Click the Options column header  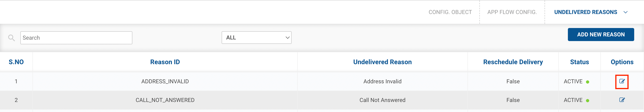(x=622, y=62)
